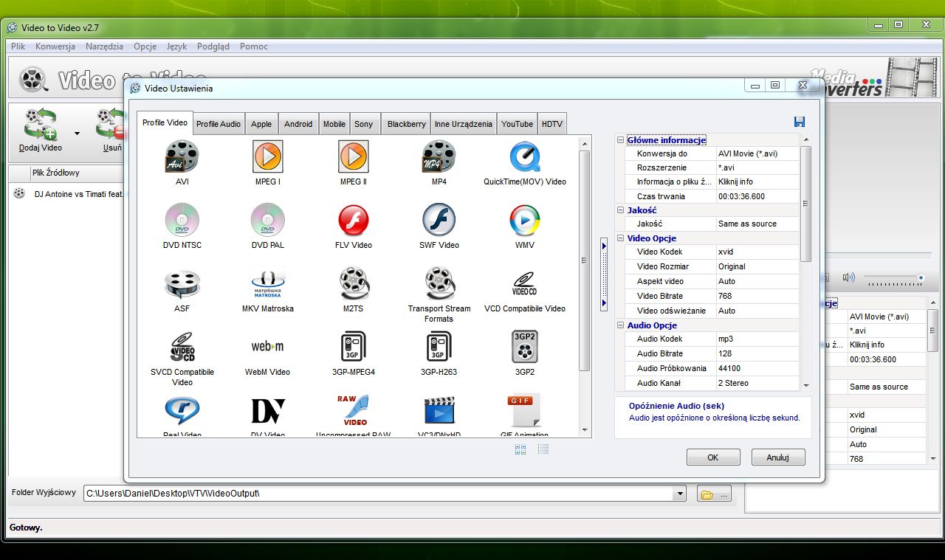
Task: Select the Uncompressed RAW video icon
Action: [354, 410]
